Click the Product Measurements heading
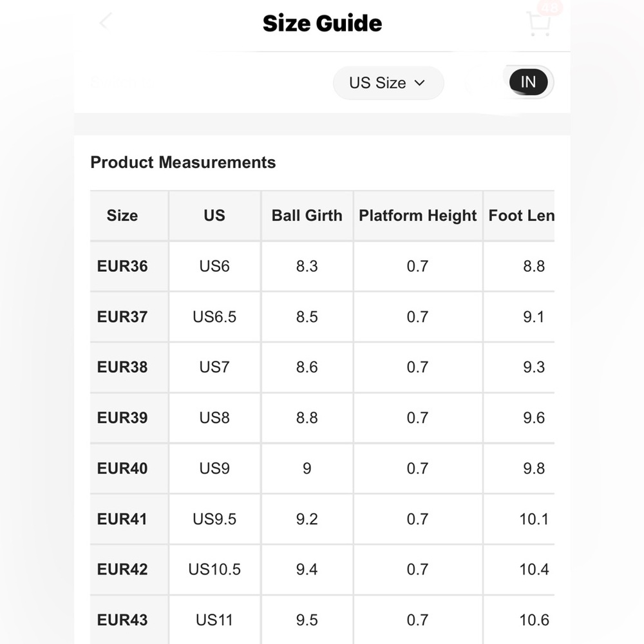Viewport: 644px width, 644px height. [x=183, y=162]
